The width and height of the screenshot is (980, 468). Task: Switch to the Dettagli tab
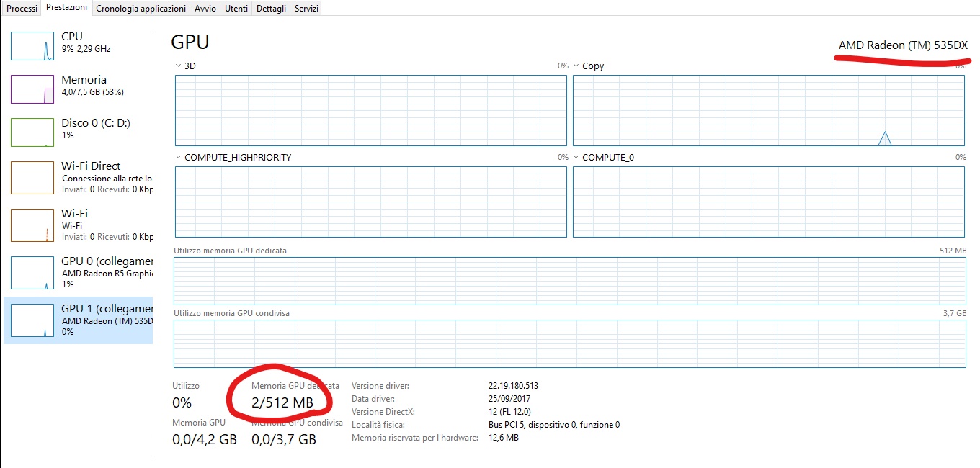pos(271,8)
